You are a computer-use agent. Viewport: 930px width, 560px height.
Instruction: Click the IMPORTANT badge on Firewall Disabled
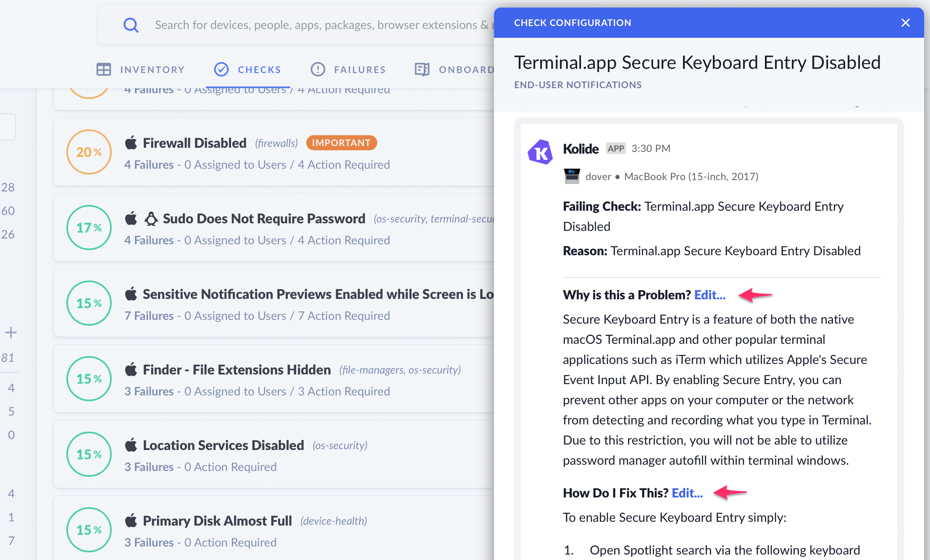pos(341,143)
